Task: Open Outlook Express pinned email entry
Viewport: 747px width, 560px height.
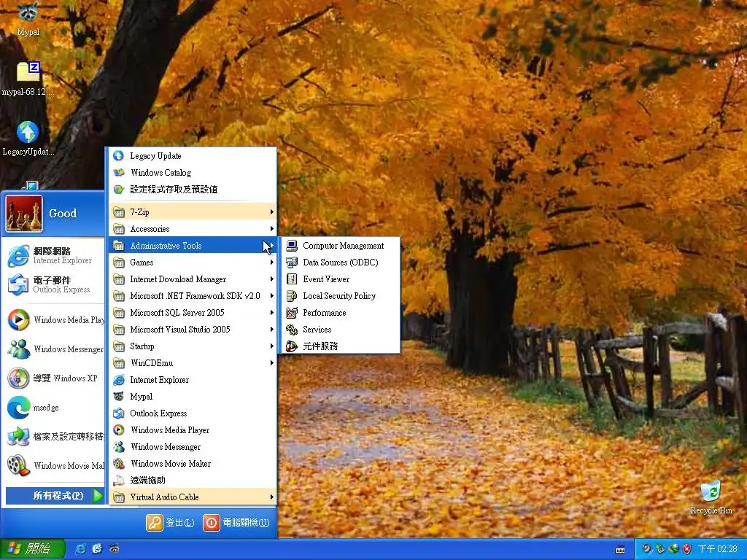Action: [x=53, y=285]
